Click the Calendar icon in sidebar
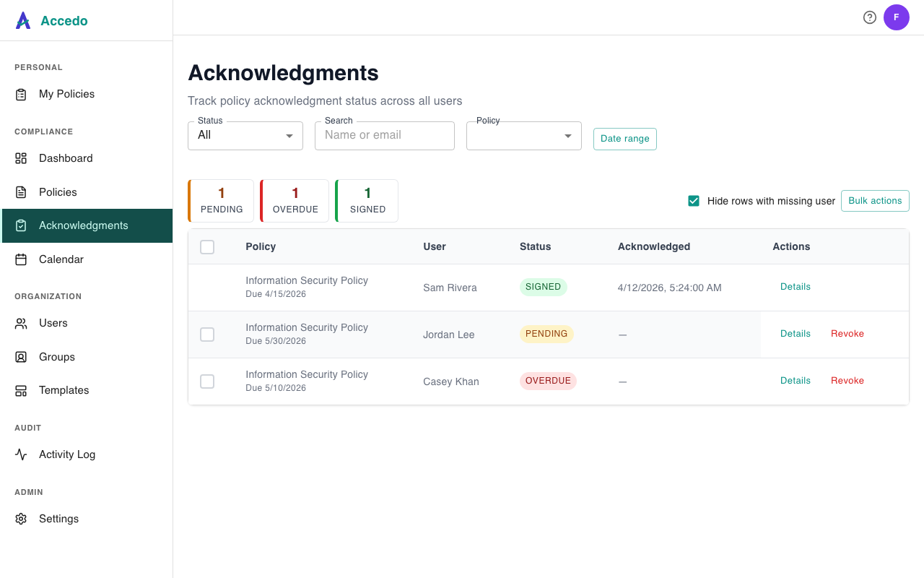 click(x=21, y=259)
